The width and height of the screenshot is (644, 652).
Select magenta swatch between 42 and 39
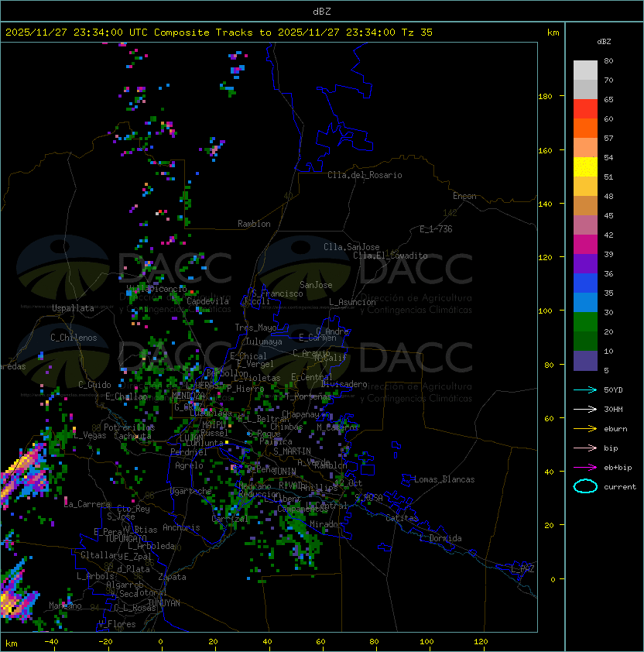(585, 244)
